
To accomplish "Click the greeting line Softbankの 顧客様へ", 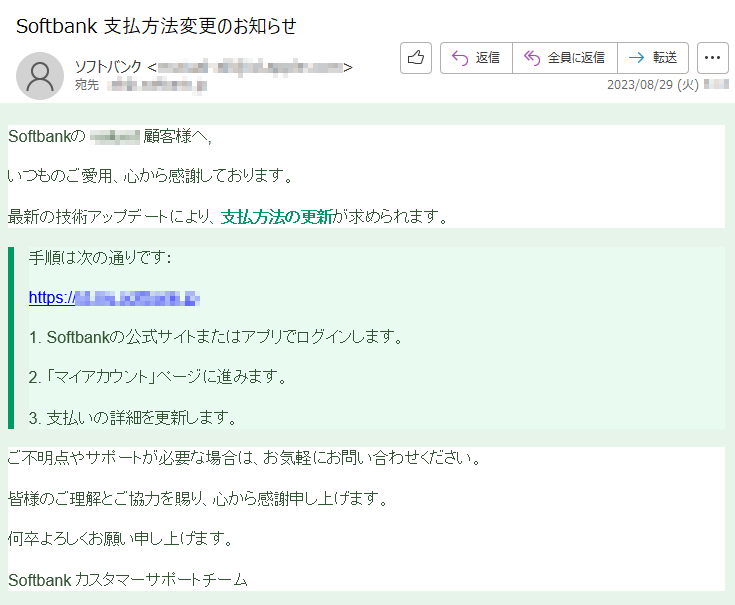I will pyautogui.click(x=110, y=136).
